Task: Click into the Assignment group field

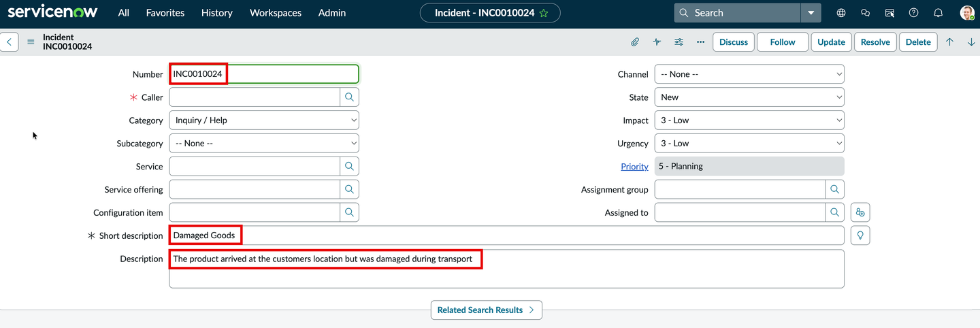Action: [740, 189]
